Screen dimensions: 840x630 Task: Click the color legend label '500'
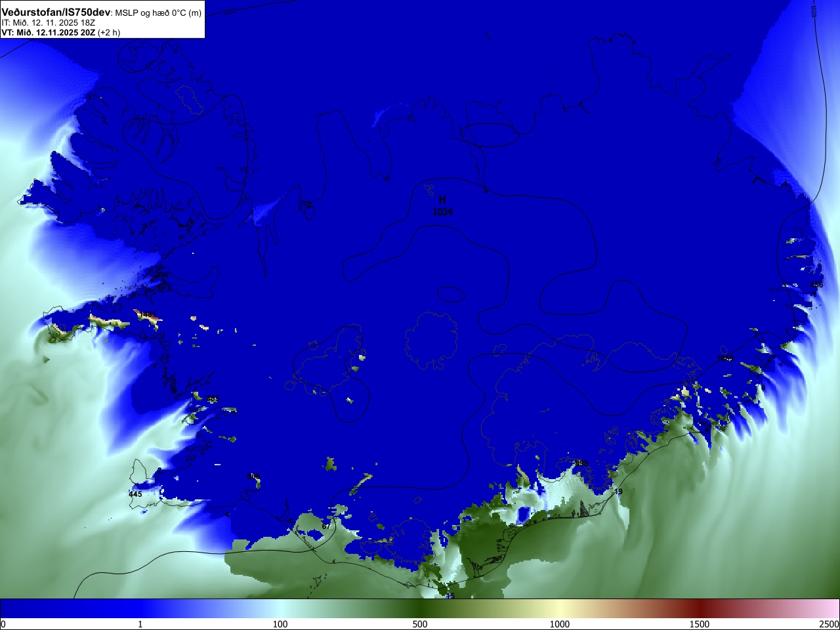420,624
